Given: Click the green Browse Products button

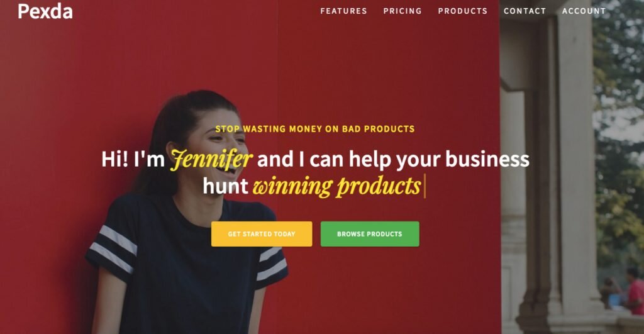Looking at the screenshot, I should pyautogui.click(x=370, y=234).
